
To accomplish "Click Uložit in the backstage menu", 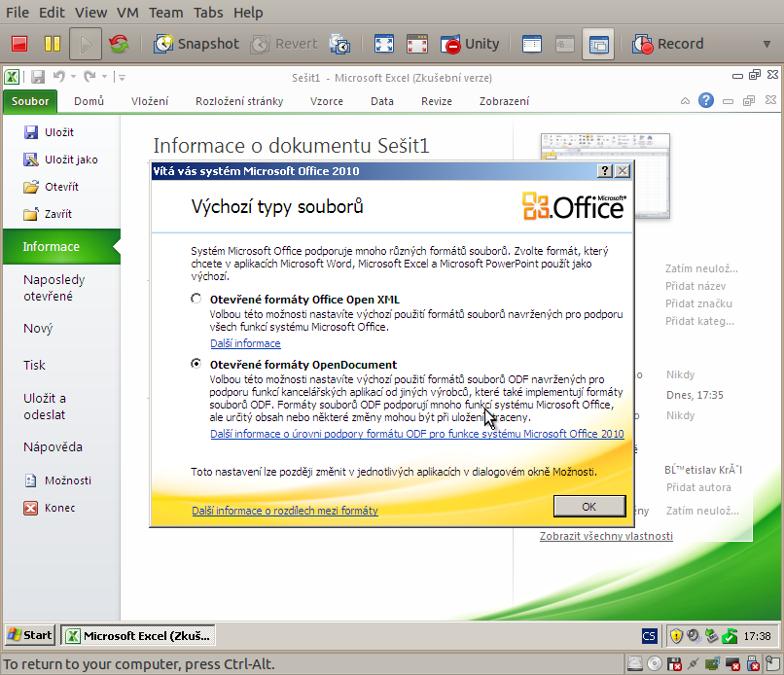I will 49,132.
